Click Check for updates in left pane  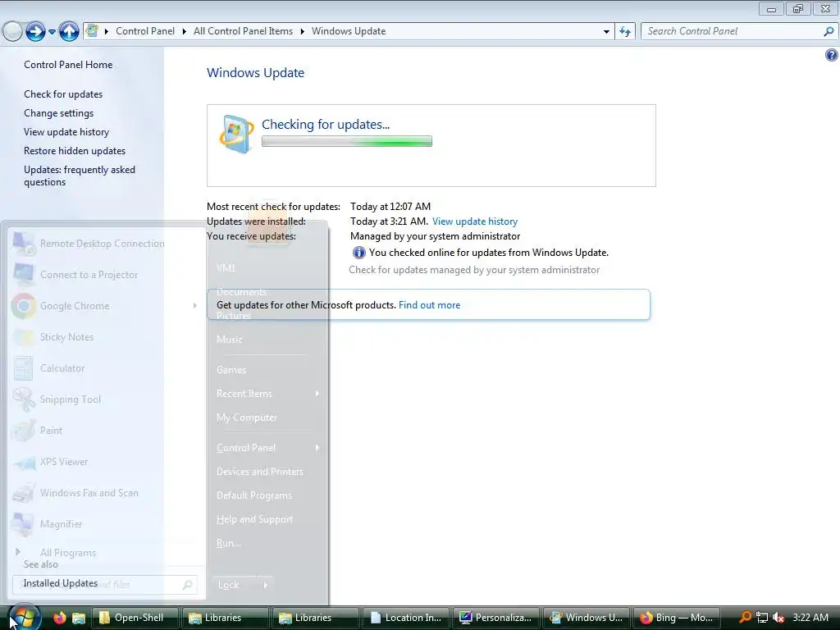tap(63, 94)
